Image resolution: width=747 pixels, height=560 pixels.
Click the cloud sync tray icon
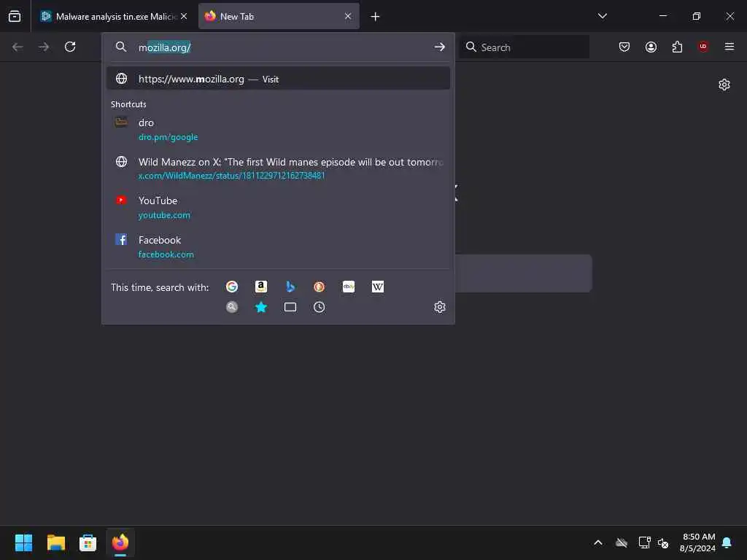(x=622, y=542)
